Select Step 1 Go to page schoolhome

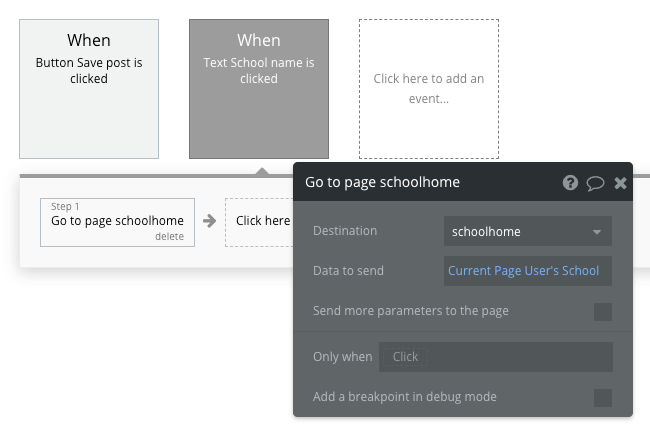(117, 223)
